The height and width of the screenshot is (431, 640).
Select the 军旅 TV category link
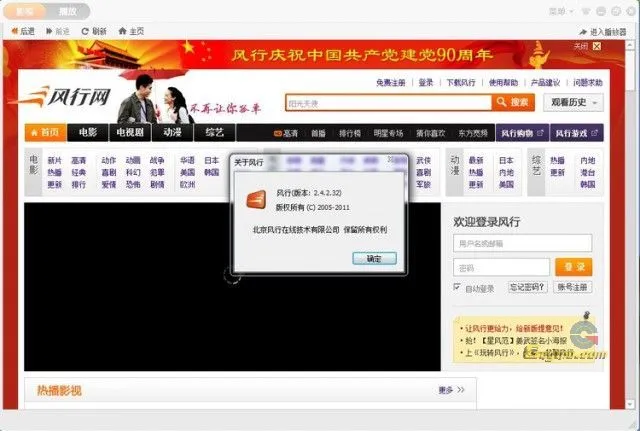(x=423, y=185)
